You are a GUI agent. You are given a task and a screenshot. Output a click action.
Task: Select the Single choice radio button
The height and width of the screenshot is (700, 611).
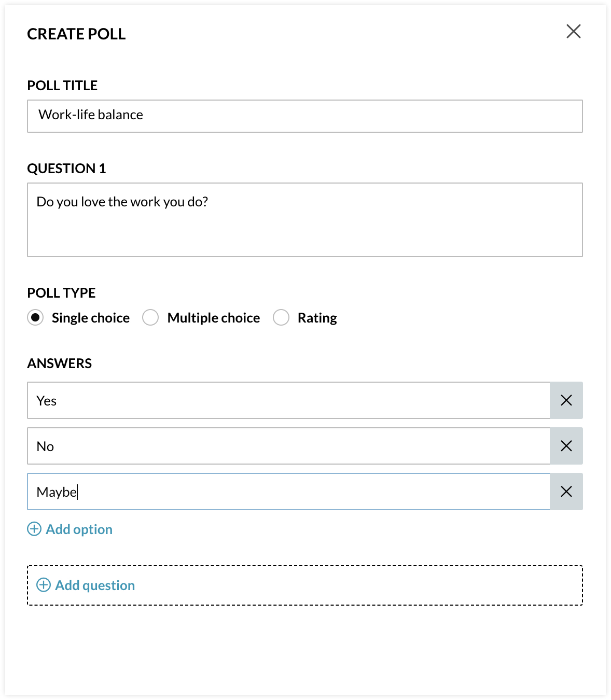tap(35, 317)
